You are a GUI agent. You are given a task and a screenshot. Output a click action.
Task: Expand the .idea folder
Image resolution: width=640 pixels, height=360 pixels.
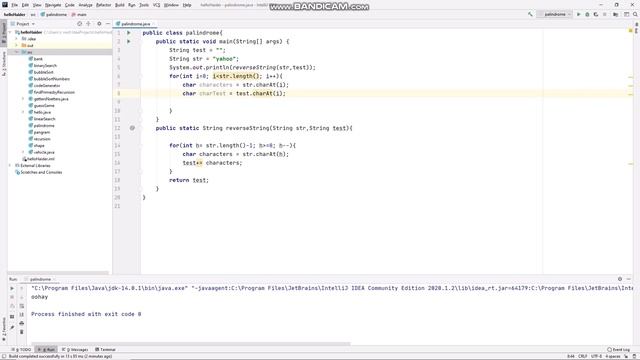(x=17, y=39)
